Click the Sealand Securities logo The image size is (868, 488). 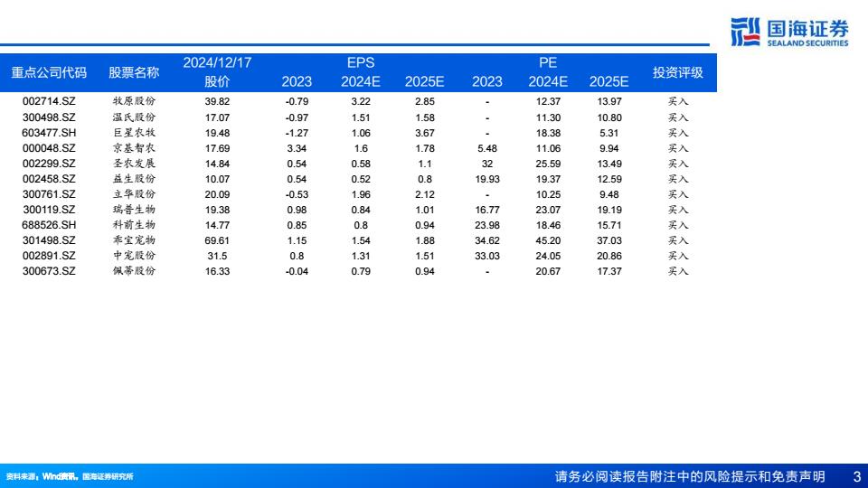pos(789,33)
